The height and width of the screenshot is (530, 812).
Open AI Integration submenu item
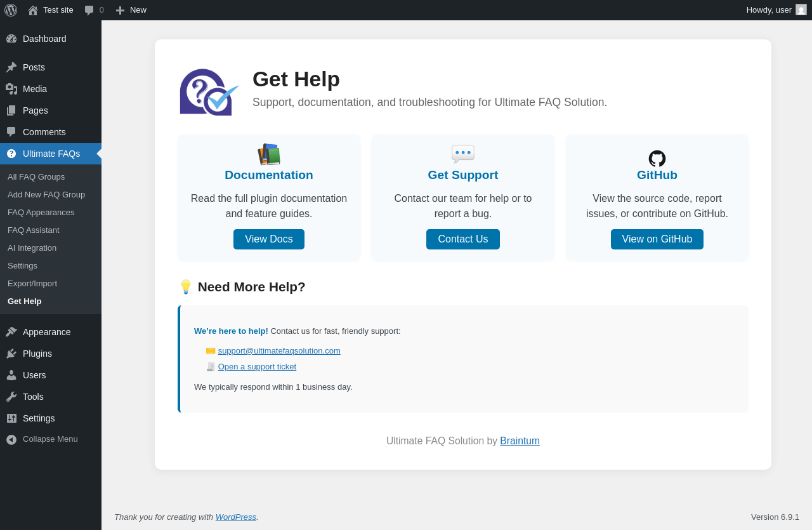[51, 248]
